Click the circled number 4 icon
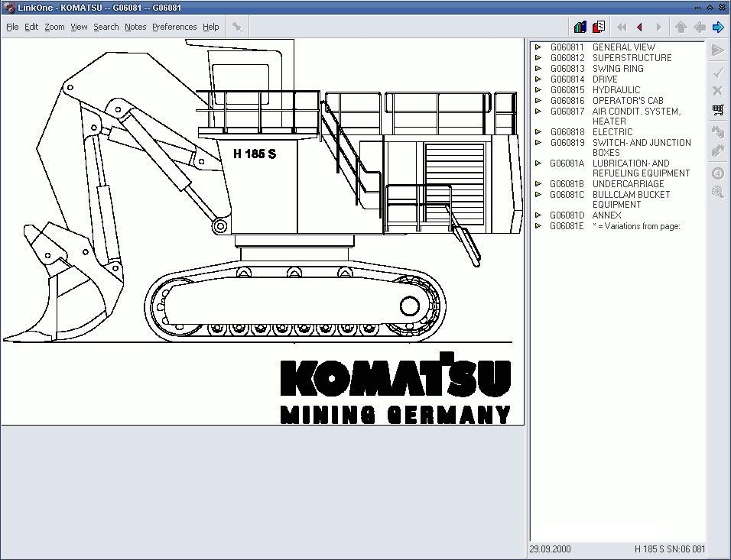 point(718,173)
